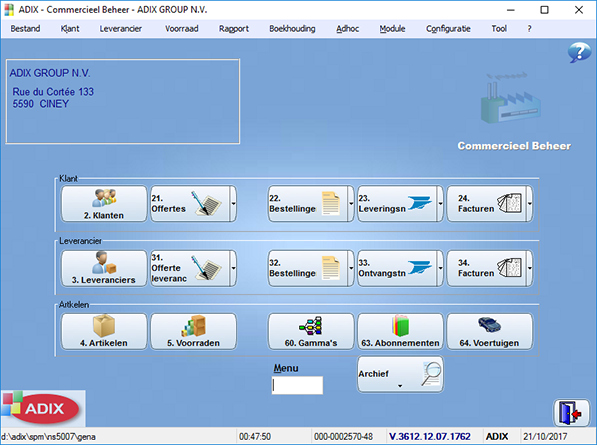597x445 pixels.
Task: Focus the Menu number input field
Action: (297, 385)
